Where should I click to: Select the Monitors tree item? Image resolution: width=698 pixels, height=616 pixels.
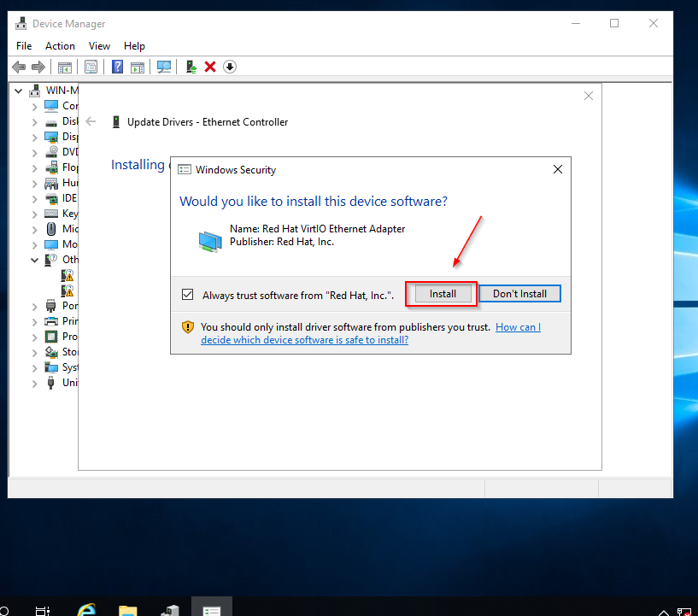click(x=62, y=244)
